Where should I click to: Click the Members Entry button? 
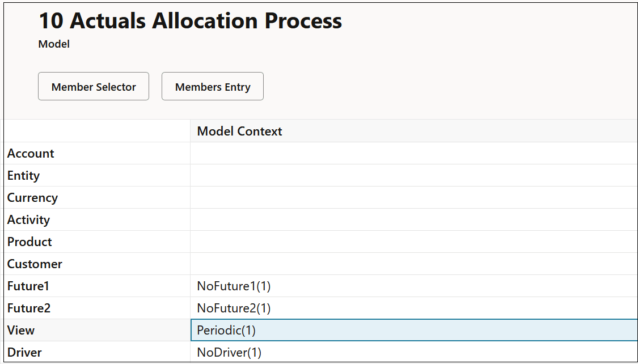tap(212, 86)
